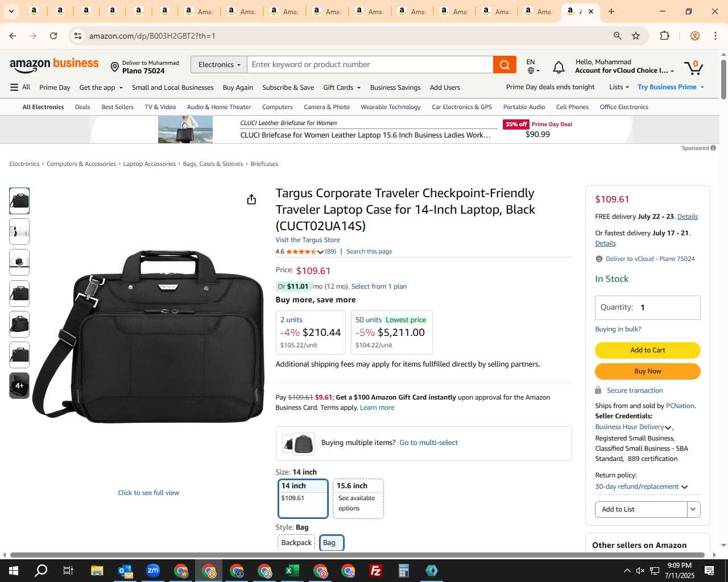
Task: Open Windows taskbar search
Action: (41, 571)
